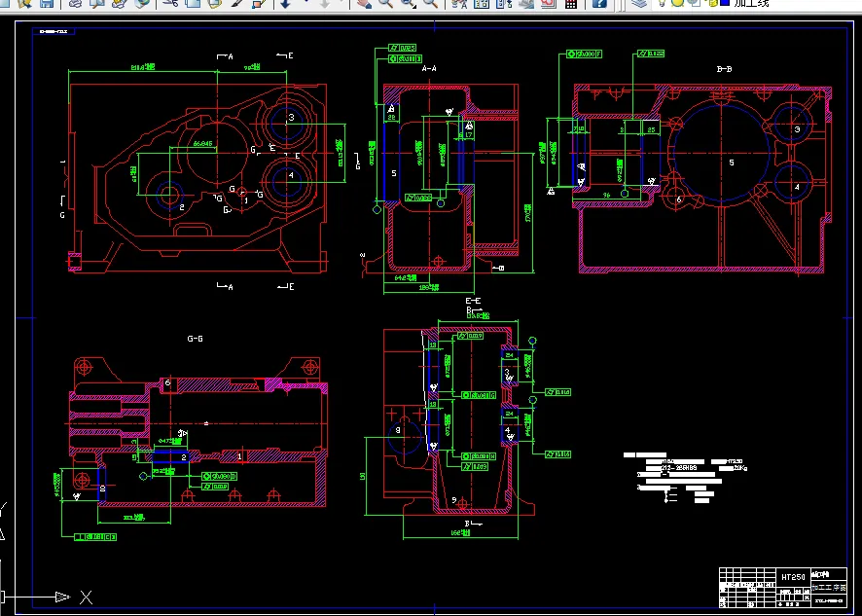Click number 5 in A-A view

point(394,174)
